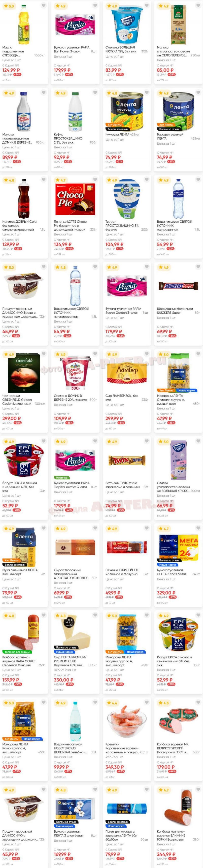Click 'Наша марка' badge on Макароны Спирали

point(187,390)
